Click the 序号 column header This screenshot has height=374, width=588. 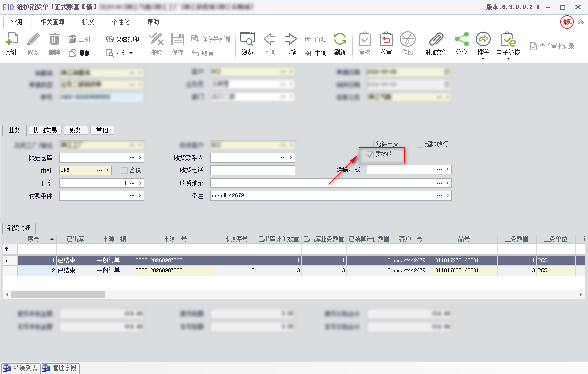click(37, 239)
